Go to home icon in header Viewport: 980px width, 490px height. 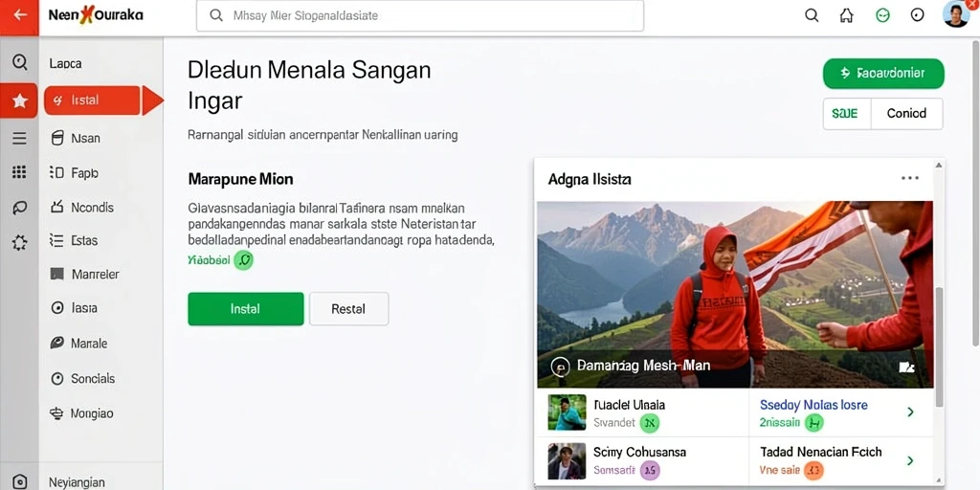(846, 15)
